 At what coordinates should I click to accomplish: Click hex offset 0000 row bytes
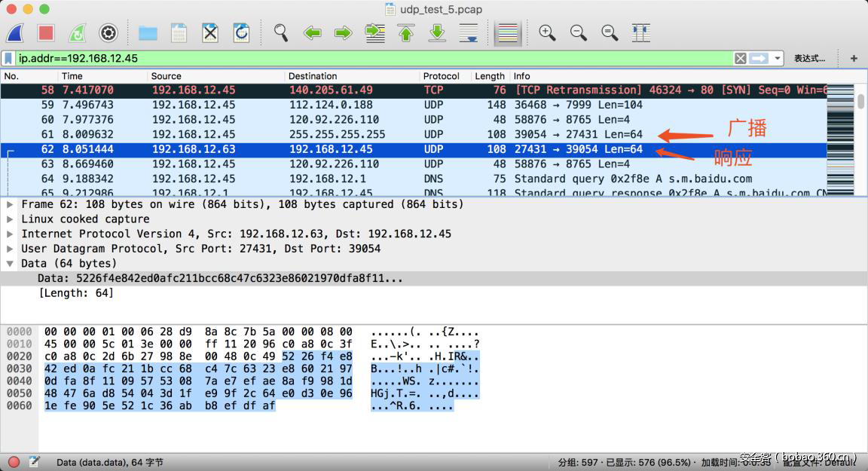tap(198, 332)
